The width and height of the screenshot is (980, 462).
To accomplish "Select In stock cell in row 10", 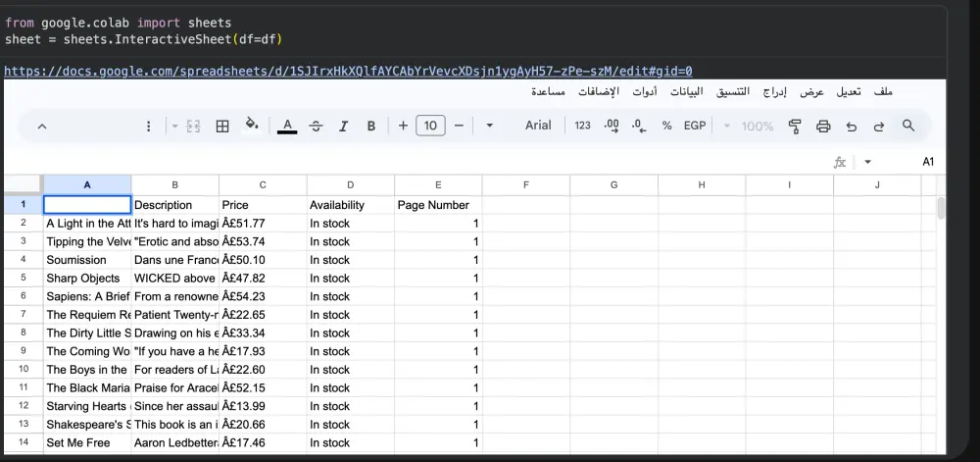I will tap(351, 370).
